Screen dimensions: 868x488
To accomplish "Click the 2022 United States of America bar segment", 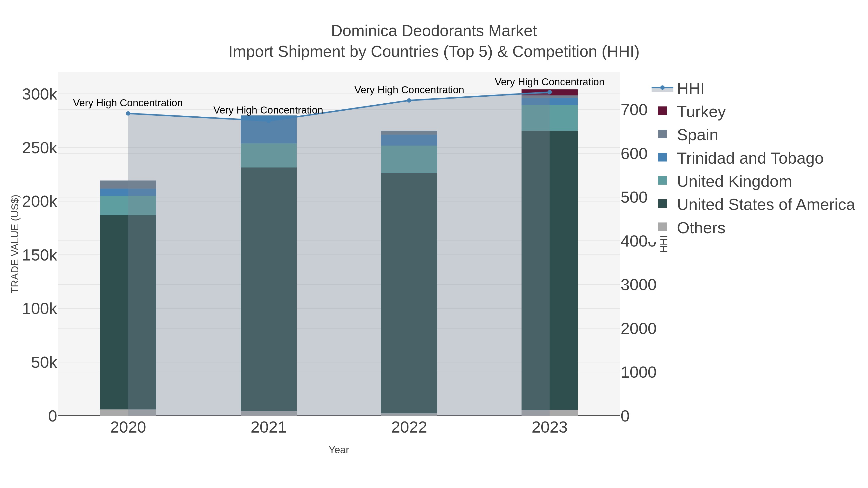I will [409, 293].
